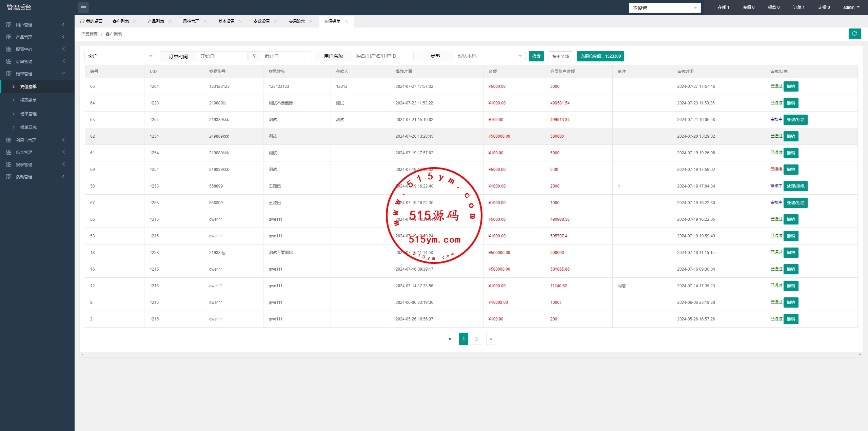Close the 充值错单 tab
The width and height of the screenshot is (868, 431).
click(346, 21)
